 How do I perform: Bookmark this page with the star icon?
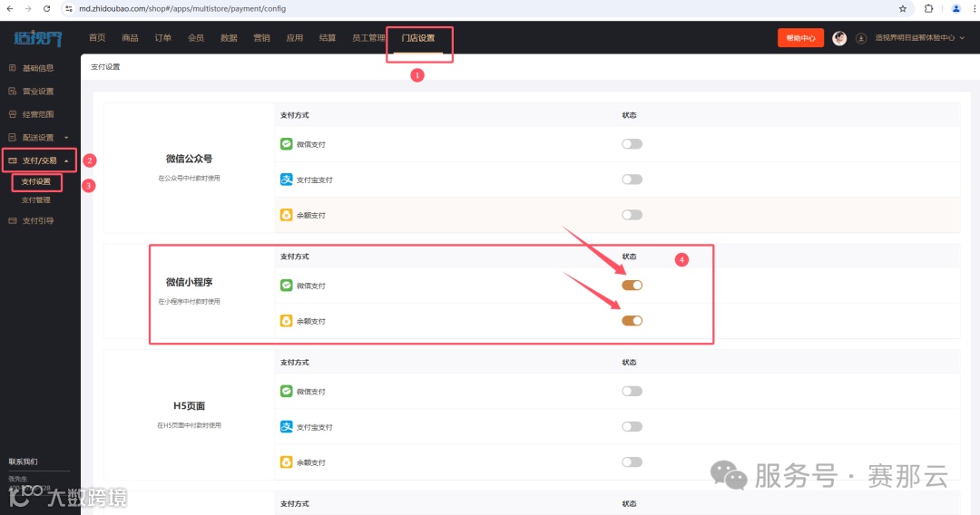click(903, 9)
